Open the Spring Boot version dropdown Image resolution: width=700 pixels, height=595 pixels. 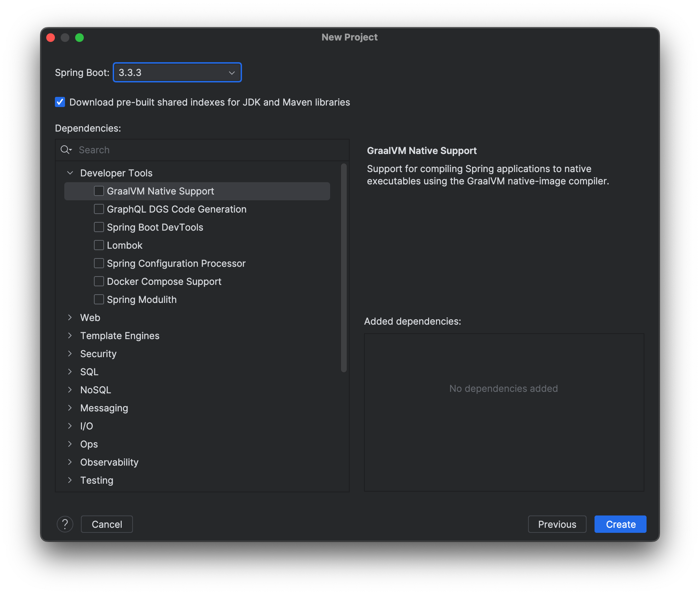point(232,72)
